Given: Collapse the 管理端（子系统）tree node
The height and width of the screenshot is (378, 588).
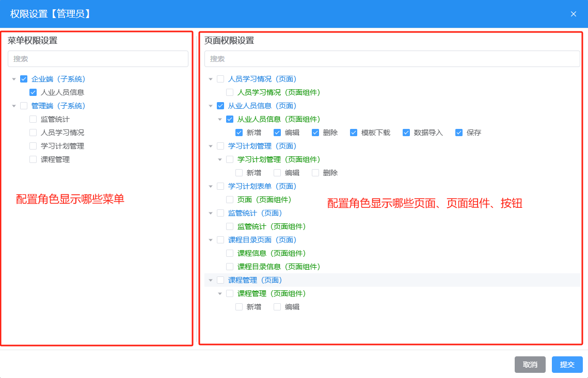Looking at the screenshot, I should pos(14,106).
